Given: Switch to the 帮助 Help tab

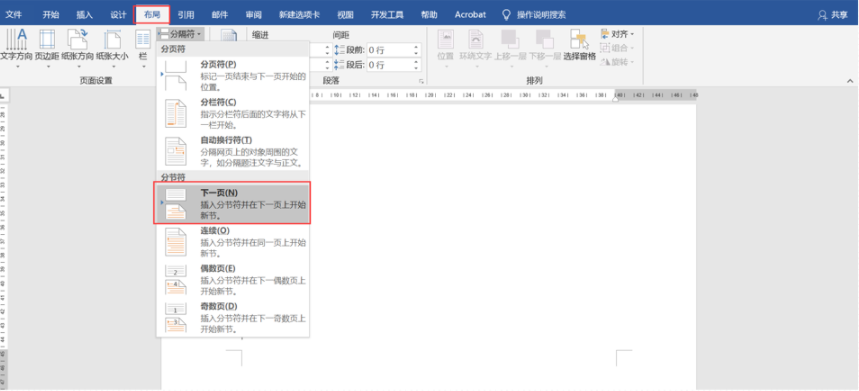Looking at the screenshot, I should point(429,15).
